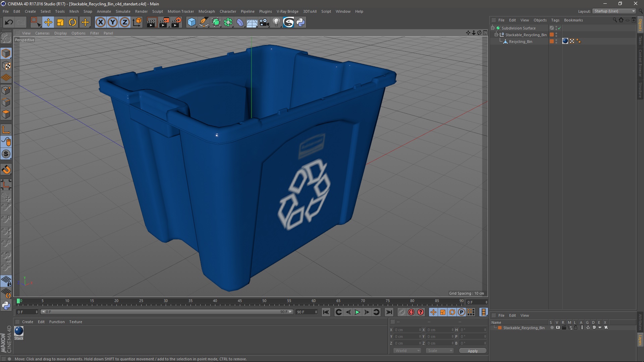Toggle Z axis lock
Image resolution: width=644 pixels, height=362 pixels.
pos(125,22)
